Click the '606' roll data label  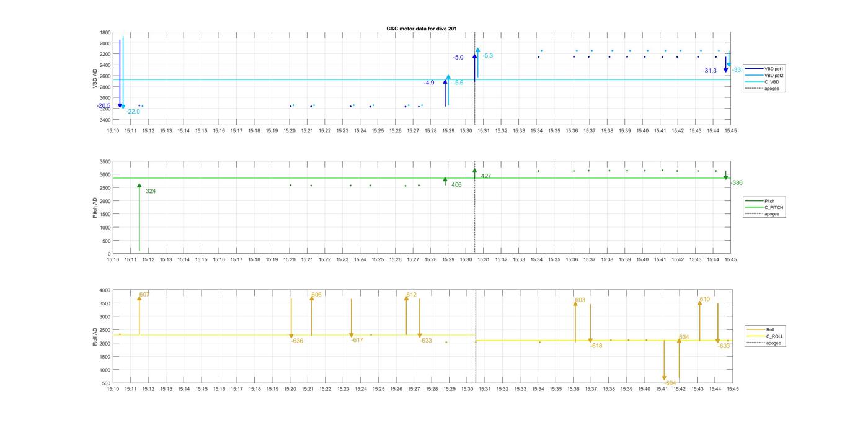(316, 295)
